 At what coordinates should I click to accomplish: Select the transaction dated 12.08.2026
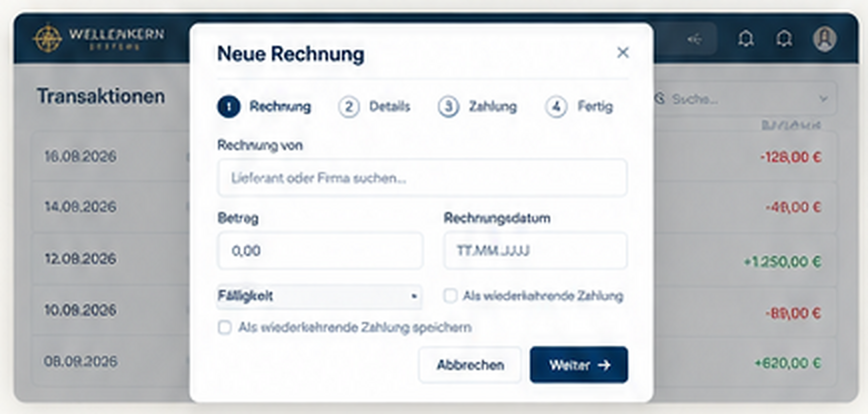80,258
